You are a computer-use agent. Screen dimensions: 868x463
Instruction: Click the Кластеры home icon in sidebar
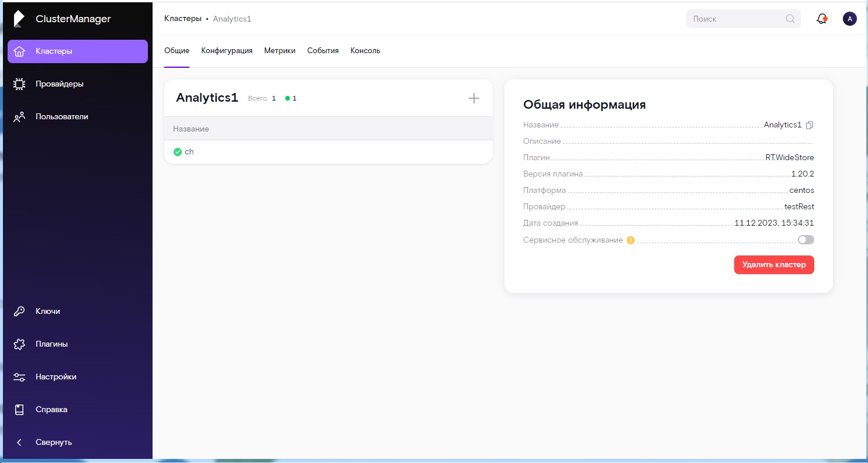[19, 51]
